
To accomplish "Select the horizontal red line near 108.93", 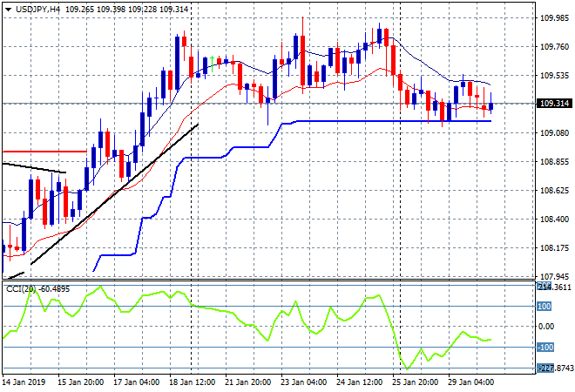I will pyautogui.click(x=44, y=151).
